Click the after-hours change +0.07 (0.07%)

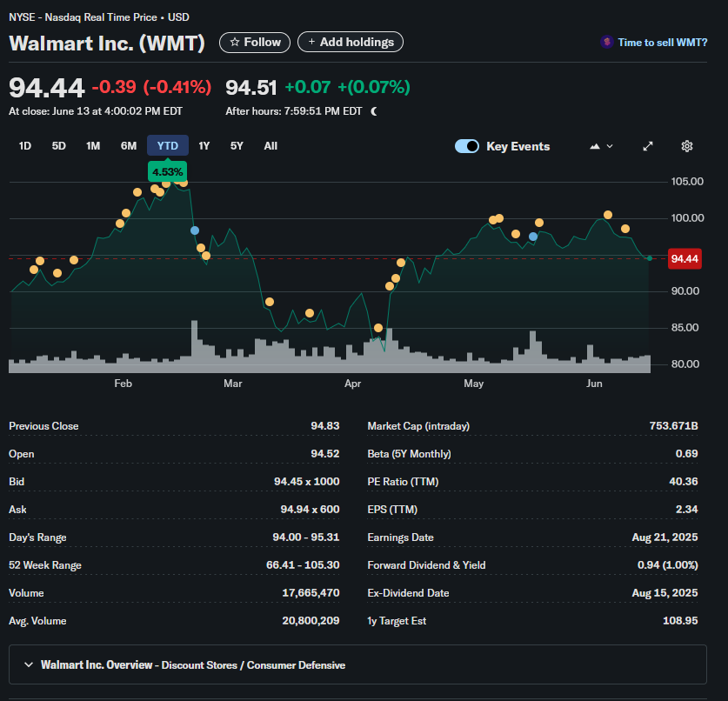pos(347,87)
